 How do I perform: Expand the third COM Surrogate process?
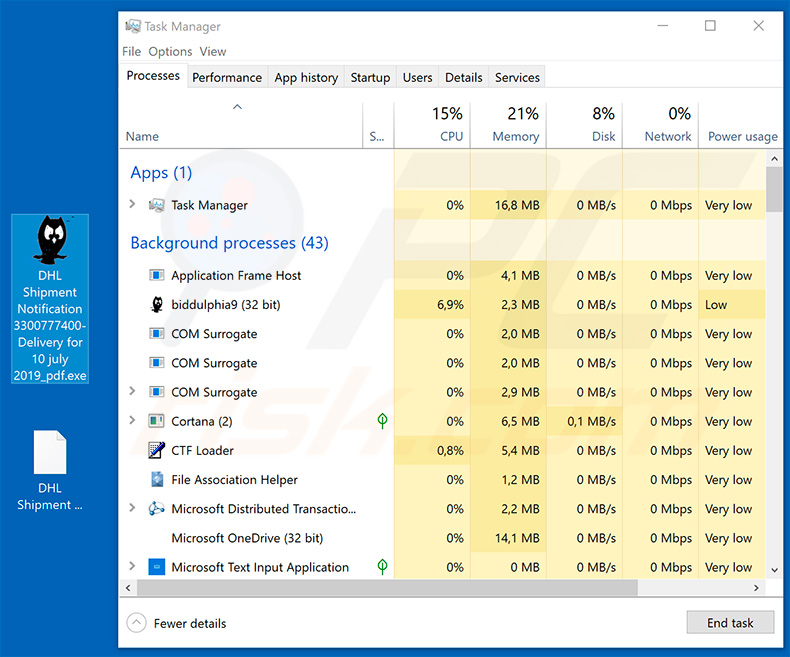(x=132, y=392)
